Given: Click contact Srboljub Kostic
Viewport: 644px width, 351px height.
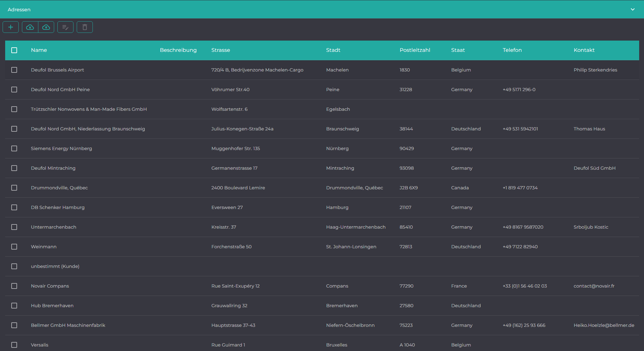Looking at the screenshot, I should pos(591,227).
